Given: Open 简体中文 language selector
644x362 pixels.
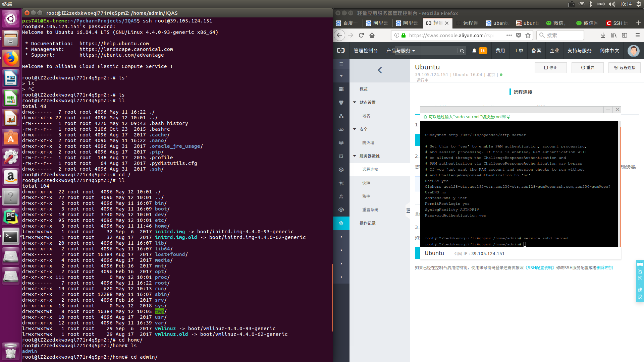Looking at the screenshot, I should [x=609, y=51].
